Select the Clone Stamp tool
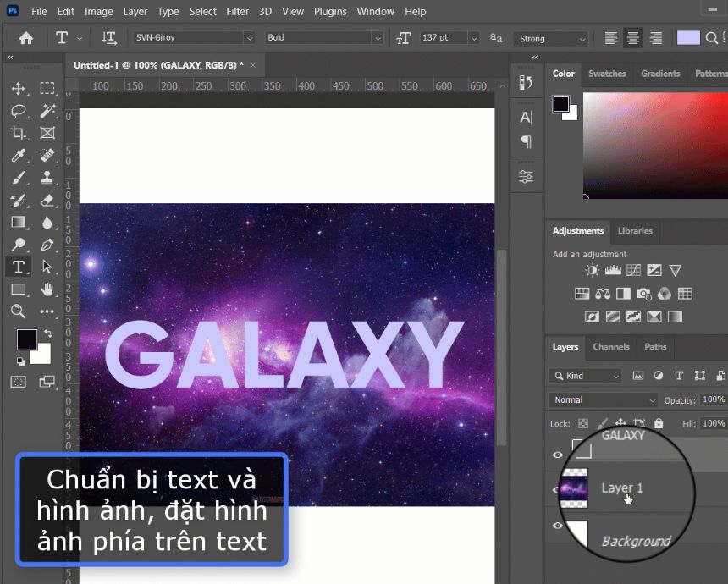This screenshot has height=584, width=728. (x=47, y=178)
